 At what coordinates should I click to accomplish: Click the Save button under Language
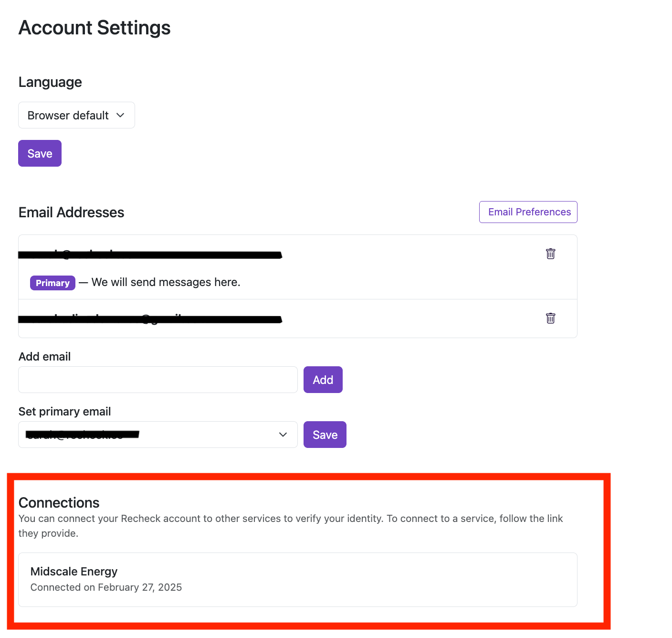click(40, 153)
